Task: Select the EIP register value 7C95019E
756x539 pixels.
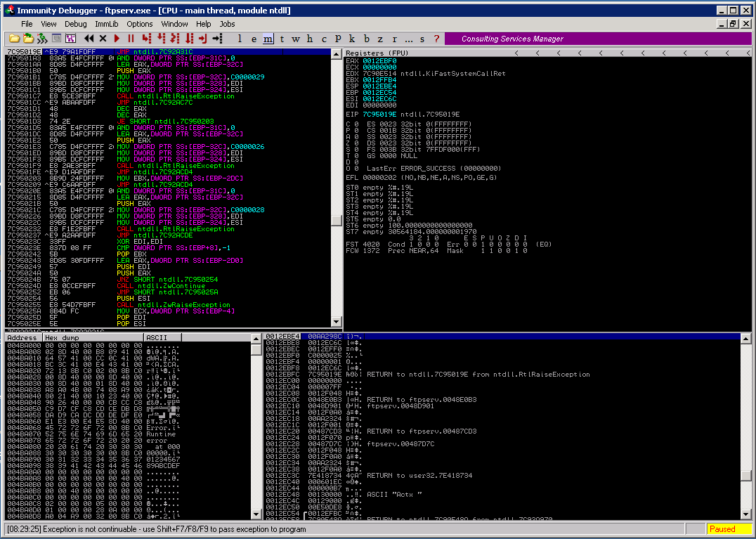Action: 379,115
